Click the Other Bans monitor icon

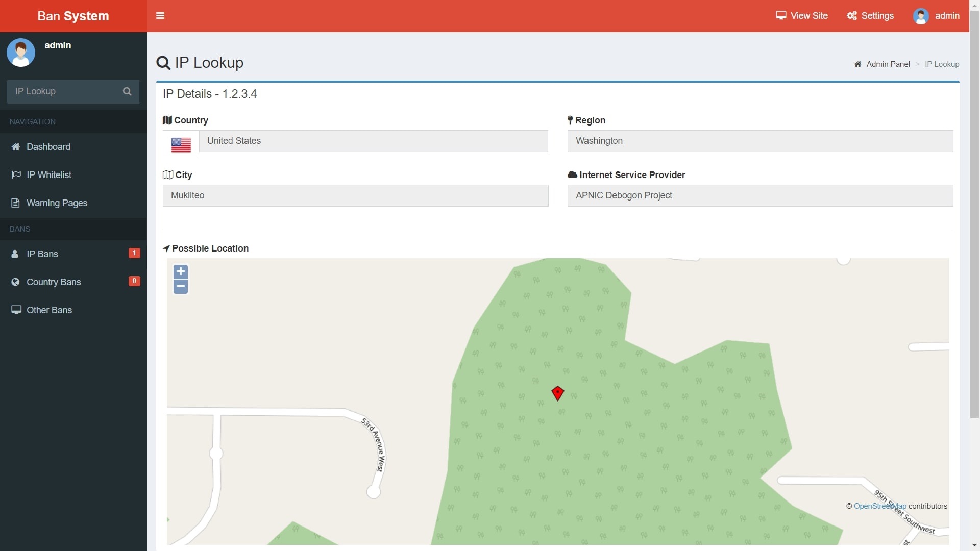click(16, 310)
